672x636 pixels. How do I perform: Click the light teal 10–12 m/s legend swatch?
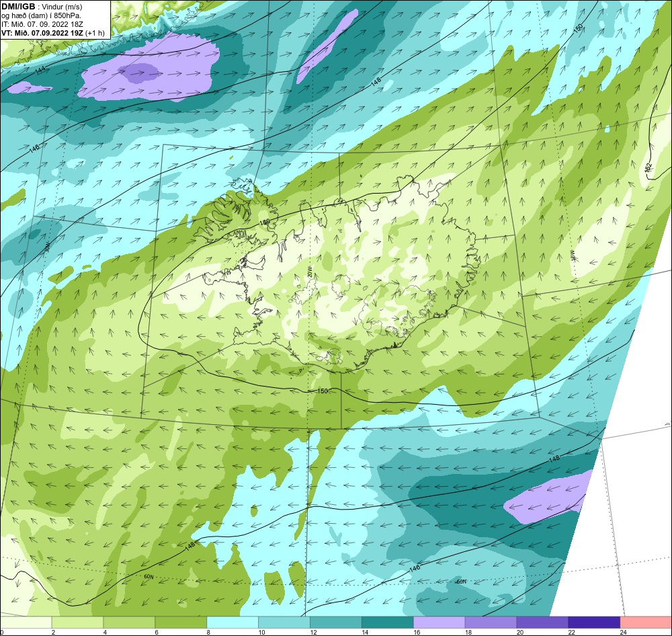coord(284,622)
